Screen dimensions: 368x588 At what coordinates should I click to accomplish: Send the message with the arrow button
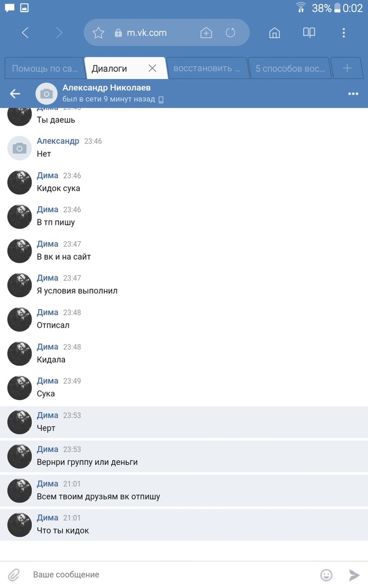click(x=354, y=575)
